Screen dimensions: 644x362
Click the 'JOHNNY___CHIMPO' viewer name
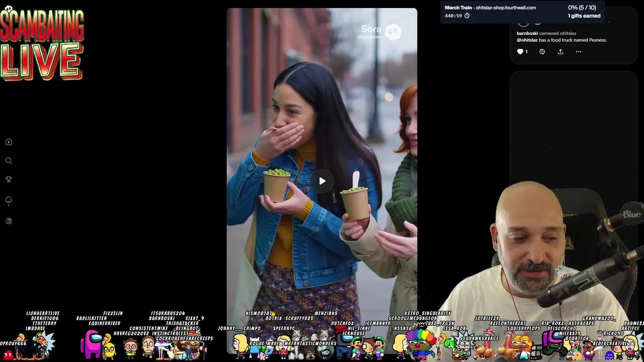pos(239,328)
